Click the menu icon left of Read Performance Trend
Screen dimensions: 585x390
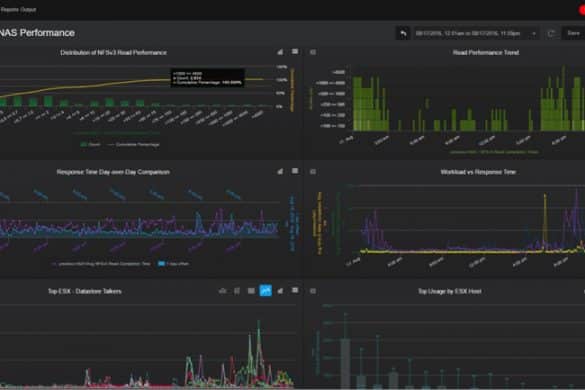pyautogui.click(x=313, y=52)
